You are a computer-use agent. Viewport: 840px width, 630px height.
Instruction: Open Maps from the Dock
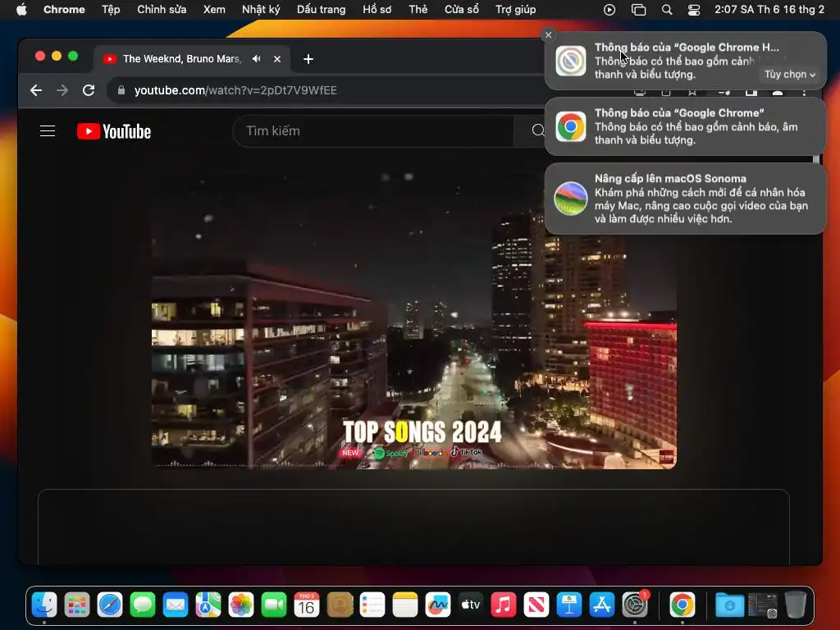click(x=208, y=605)
